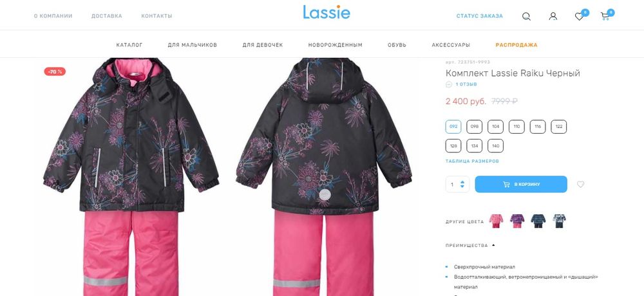Choose the pink color variant thumbnail
This screenshot has width=644, height=296.
tap(496, 221)
